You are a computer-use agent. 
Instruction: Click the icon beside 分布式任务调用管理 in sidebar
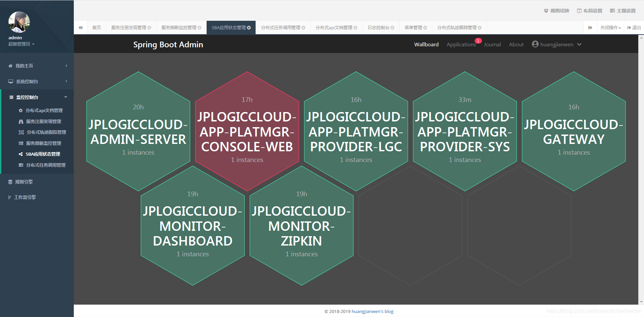pyautogui.click(x=21, y=165)
